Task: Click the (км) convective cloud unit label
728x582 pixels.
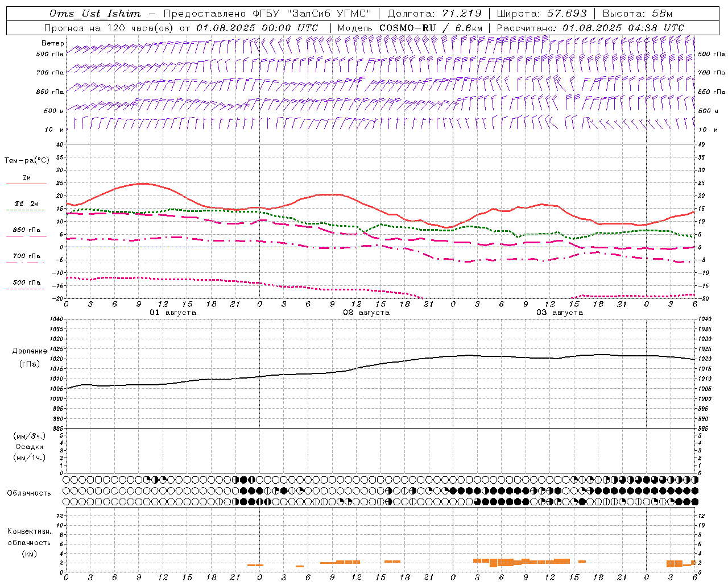Action: coord(29,554)
